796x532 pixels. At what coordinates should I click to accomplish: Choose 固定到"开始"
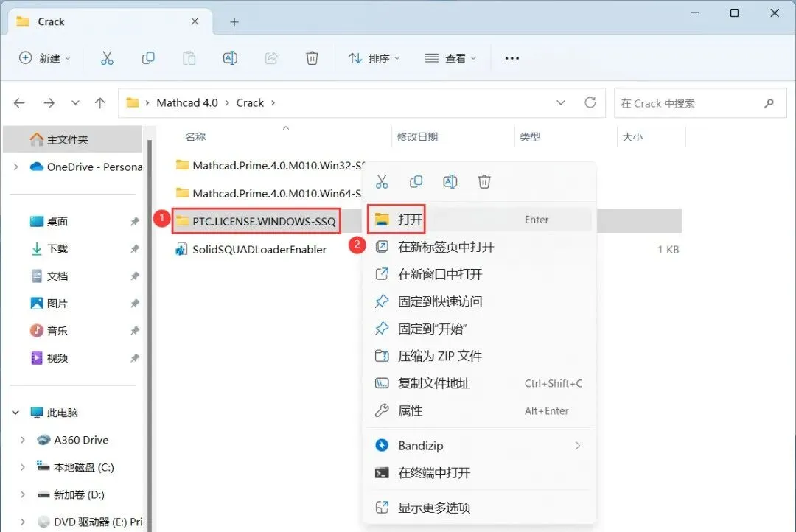(480, 329)
